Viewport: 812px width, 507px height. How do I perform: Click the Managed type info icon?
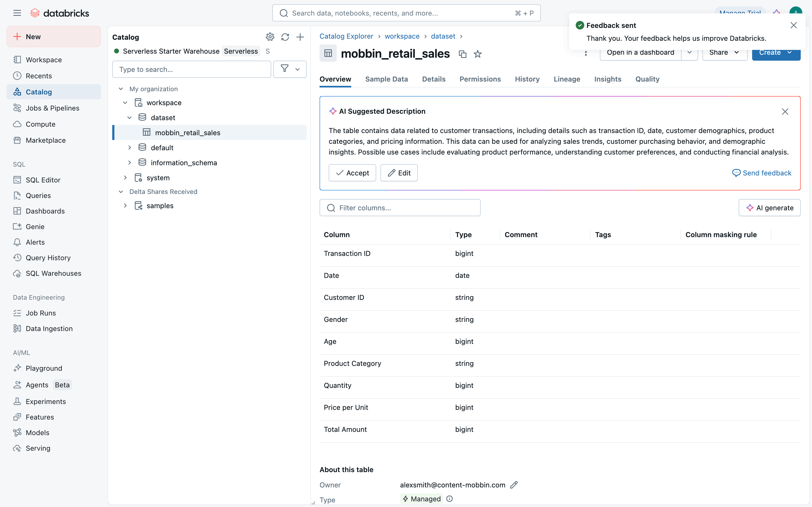(x=450, y=499)
